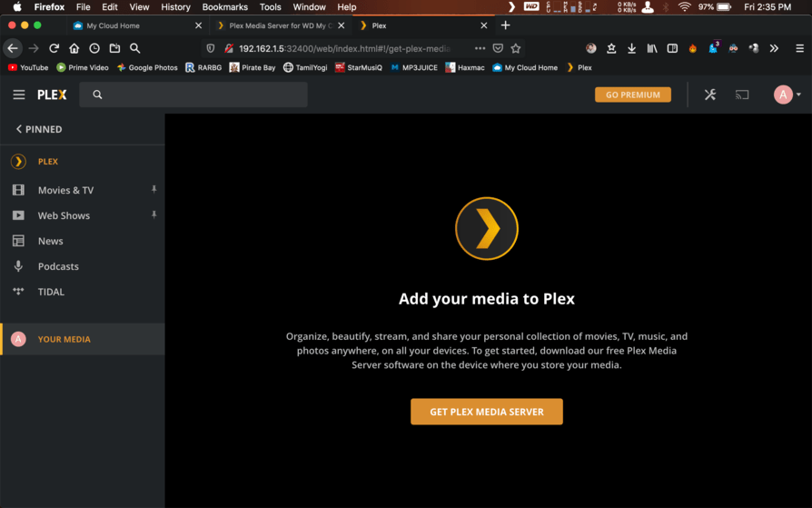Image resolution: width=812 pixels, height=508 pixels.
Task: Open Firefox library icon
Action: pyautogui.click(x=652, y=48)
